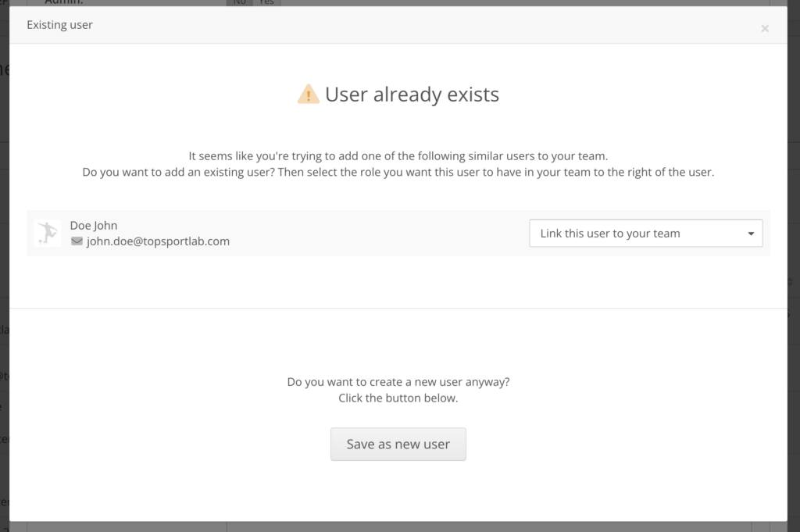Click the Doe John user row background
The image size is (800, 532).
[x=398, y=233]
